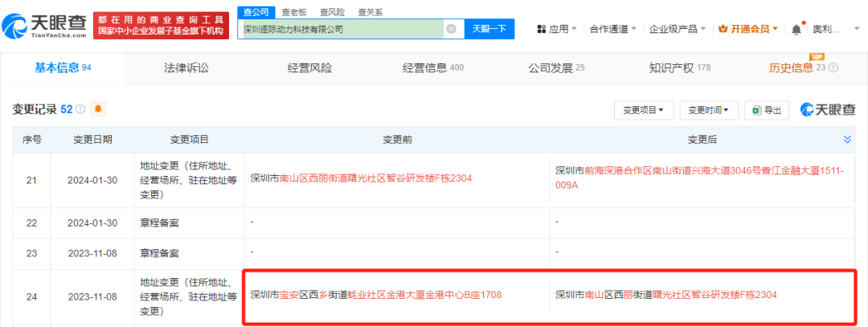Click row 24 地址变更 item cell
This screenshot has height=327, width=868.
coord(190,296)
